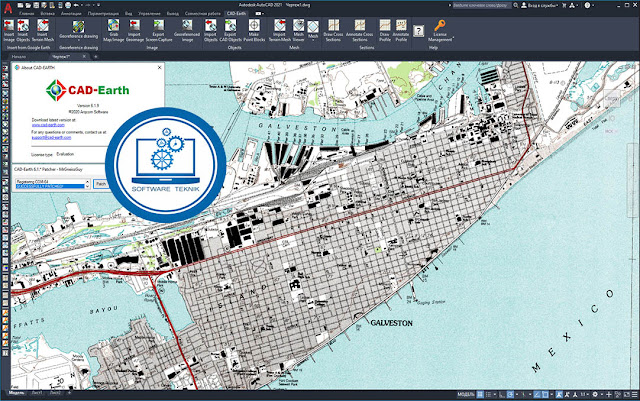Image resolution: width=640 pixels, height=401 pixels.
Task: Open the AutoCAD application menu logo
Action: pos(8,9)
